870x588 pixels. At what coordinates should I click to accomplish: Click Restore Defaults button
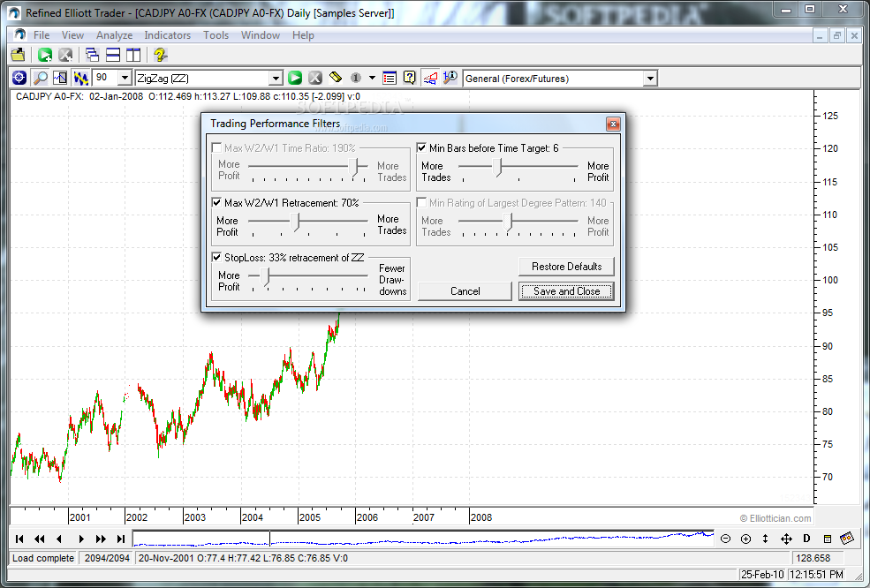[x=566, y=267]
